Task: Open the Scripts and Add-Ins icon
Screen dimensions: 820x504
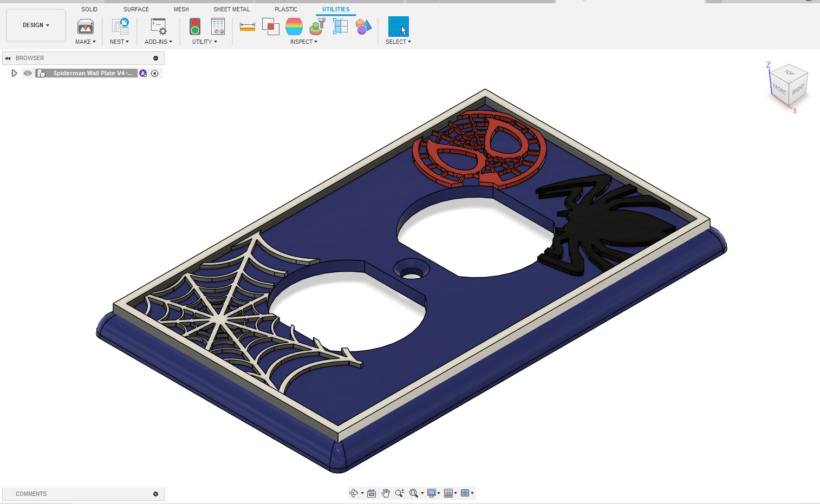Action: click(x=159, y=27)
